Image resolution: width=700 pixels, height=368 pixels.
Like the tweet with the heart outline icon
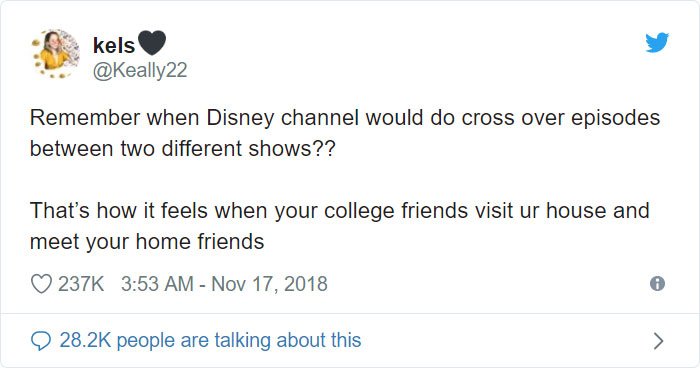pyautogui.click(x=41, y=284)
